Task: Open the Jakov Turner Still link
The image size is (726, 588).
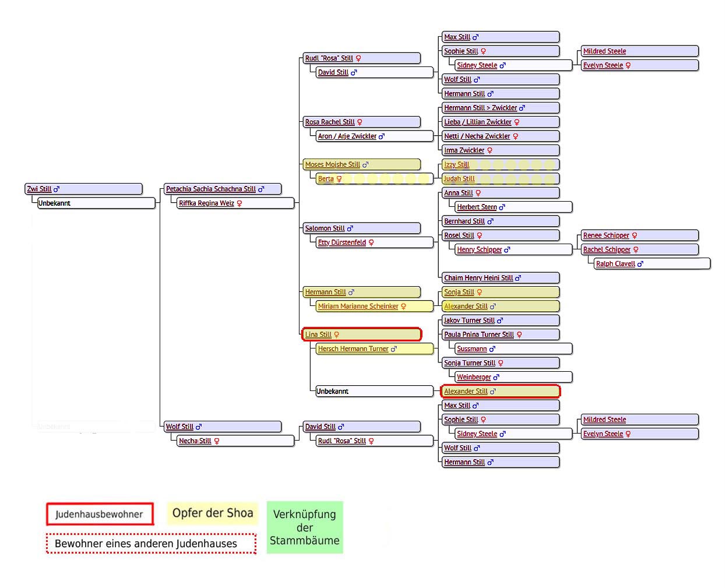Action: click(469, 321)
